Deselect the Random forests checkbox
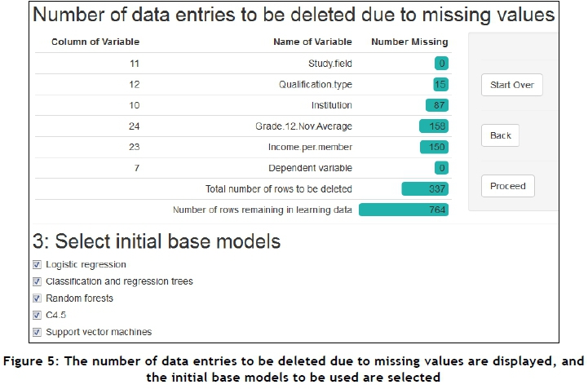588x389 pixels. pyautogui.click(x=37, y=298)
